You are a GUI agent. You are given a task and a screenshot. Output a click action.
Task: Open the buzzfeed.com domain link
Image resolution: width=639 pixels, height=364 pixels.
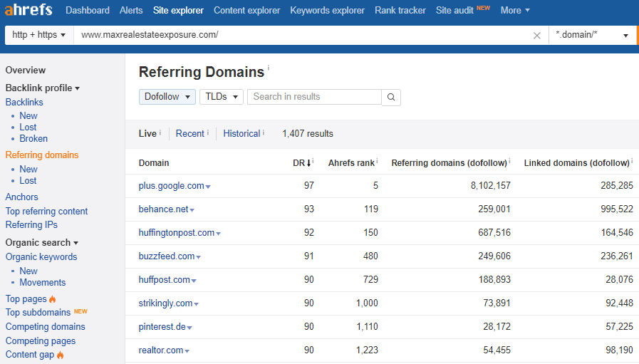166,256
